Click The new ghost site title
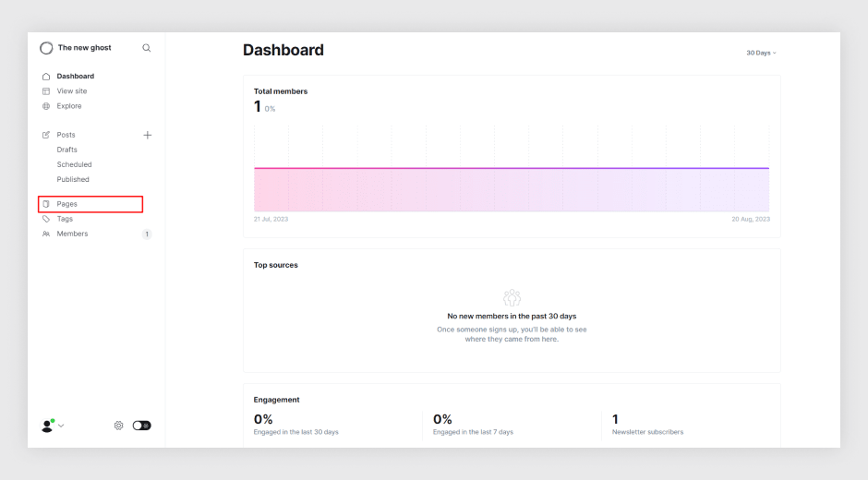The width and height of the screenshot is (868, 480). pos(85,48)
